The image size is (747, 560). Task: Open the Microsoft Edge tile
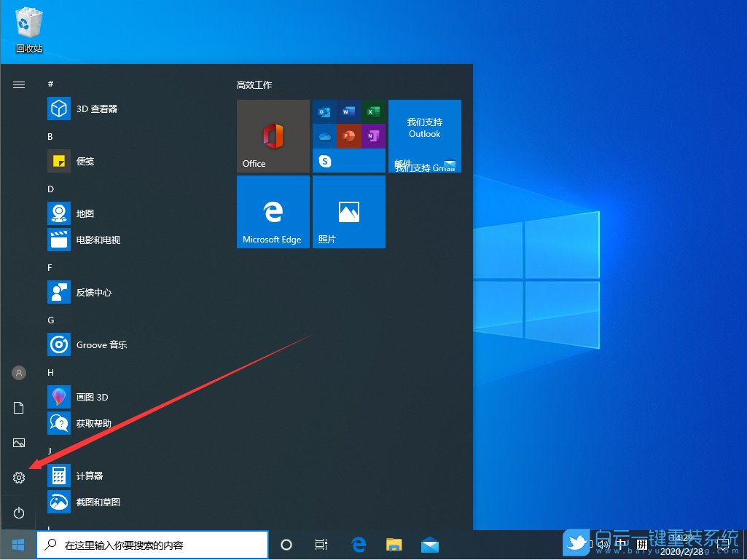click(273, 212)
